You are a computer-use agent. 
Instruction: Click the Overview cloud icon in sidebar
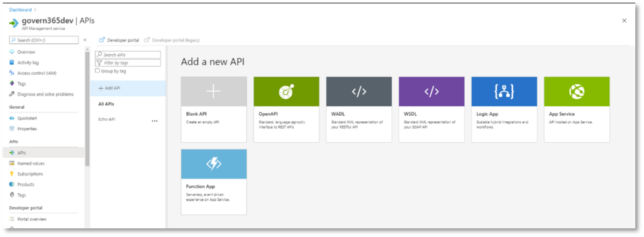pos(12,52)
